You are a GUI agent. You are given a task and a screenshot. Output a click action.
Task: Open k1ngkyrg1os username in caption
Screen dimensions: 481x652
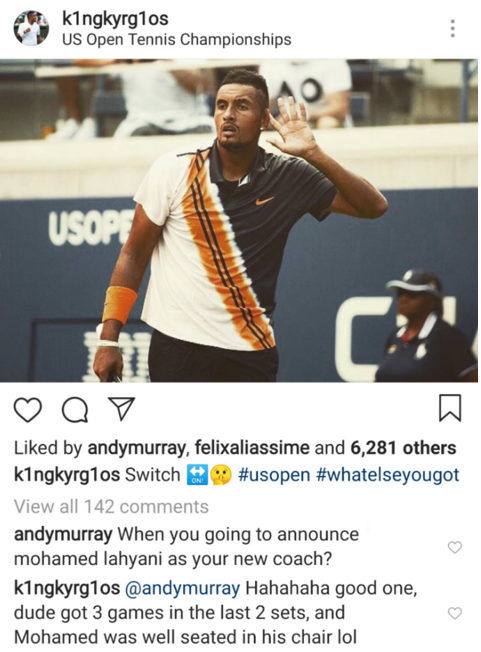pyautogui.click(x=67, y=475)
